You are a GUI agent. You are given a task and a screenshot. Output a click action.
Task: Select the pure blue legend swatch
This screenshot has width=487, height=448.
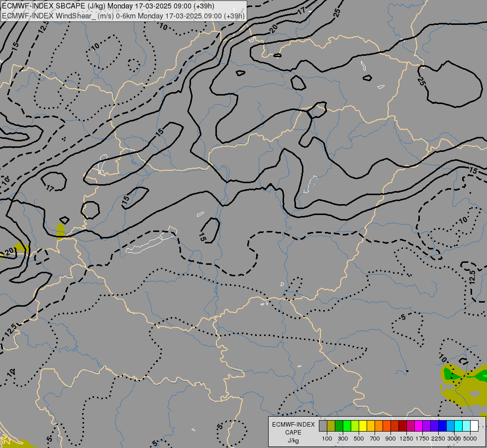pos(442,426)
